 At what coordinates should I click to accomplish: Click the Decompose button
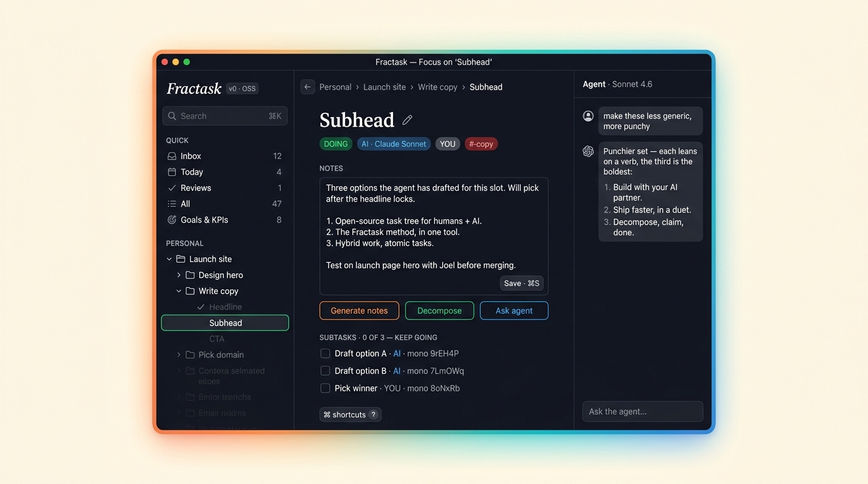439,311
